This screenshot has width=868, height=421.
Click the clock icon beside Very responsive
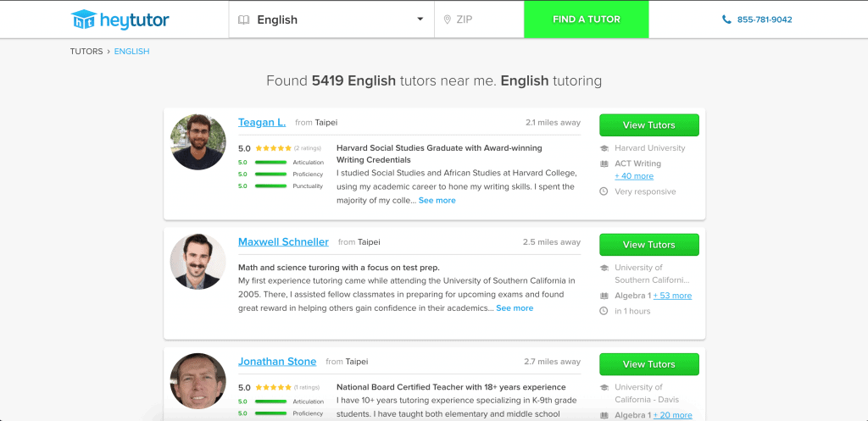(604, 191)
